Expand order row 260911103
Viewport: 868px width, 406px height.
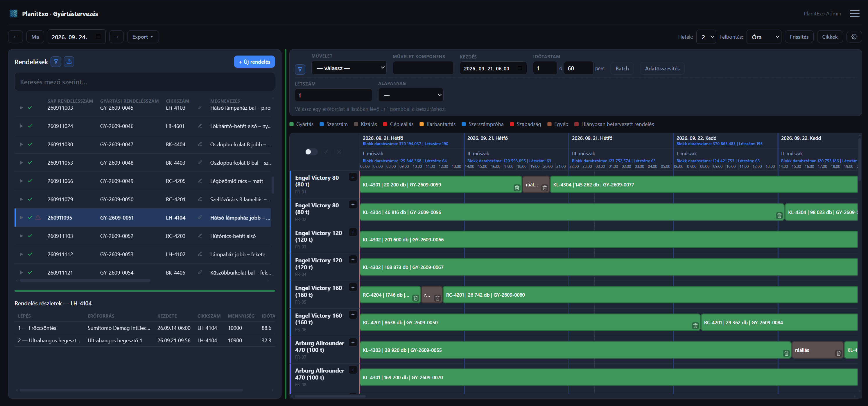pos(21,236)
